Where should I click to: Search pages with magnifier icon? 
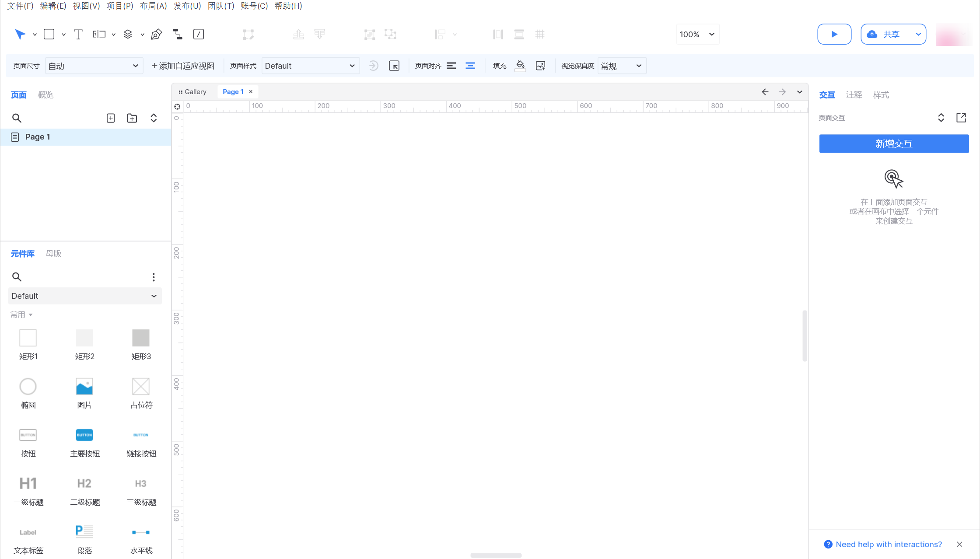(17, 118)
